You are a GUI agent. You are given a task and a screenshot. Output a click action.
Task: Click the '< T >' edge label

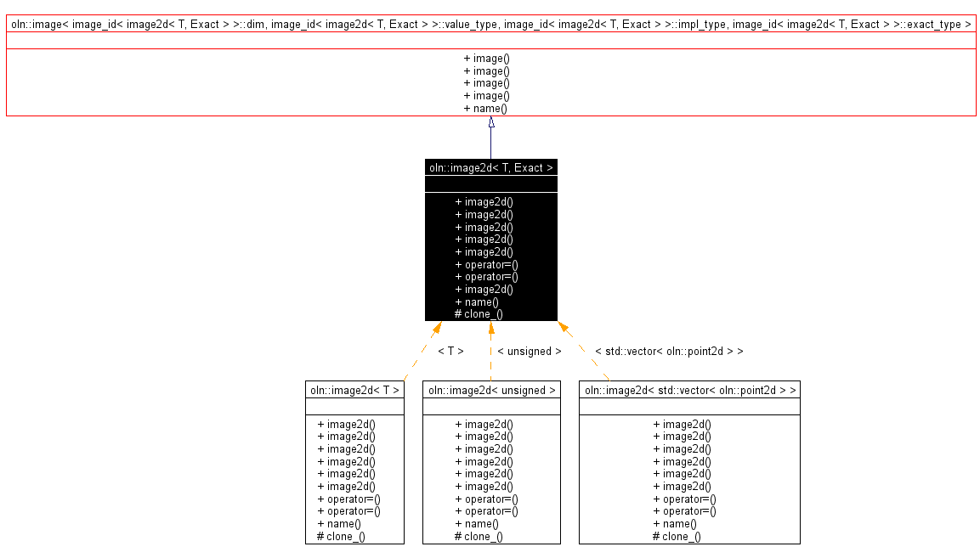(450, 351)
